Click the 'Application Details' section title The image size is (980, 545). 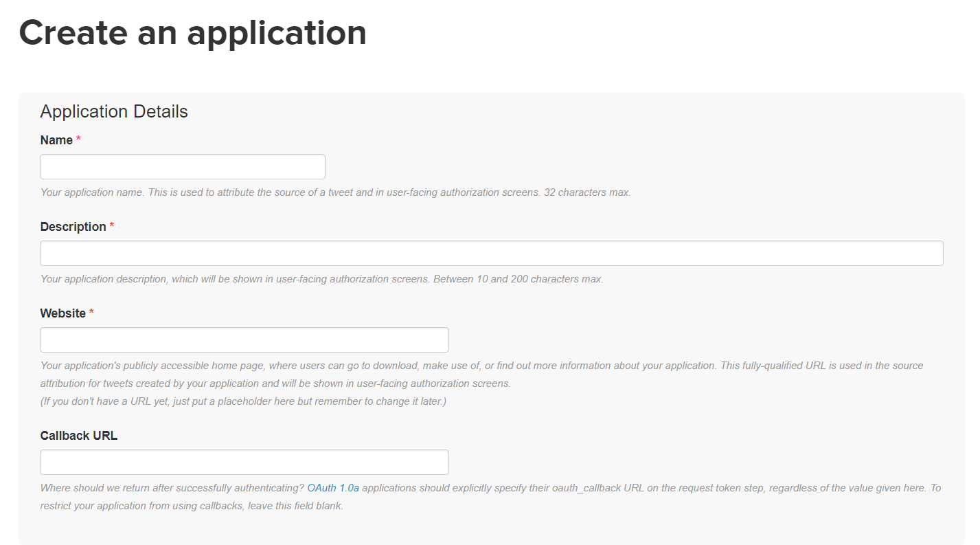(114, 111)
